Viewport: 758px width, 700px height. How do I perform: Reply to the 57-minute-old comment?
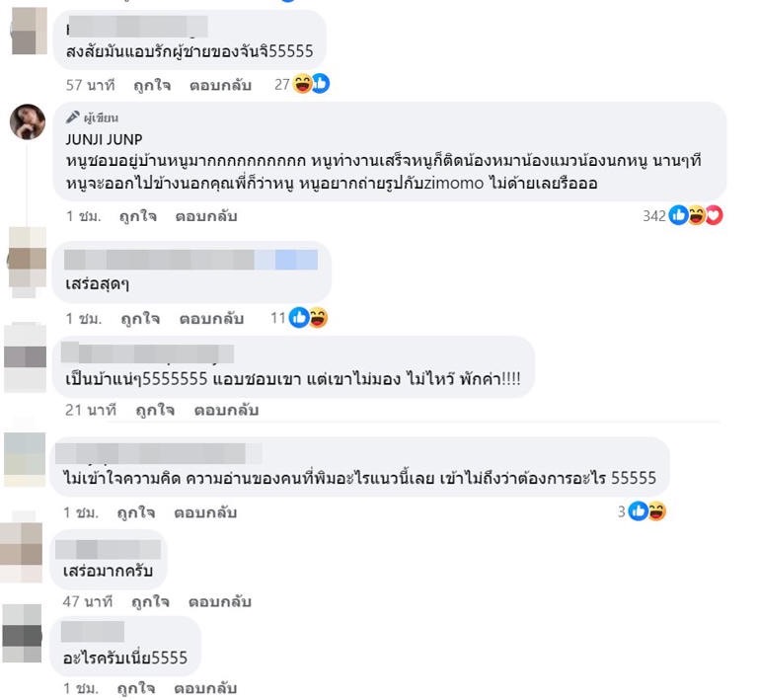pos(220,85)
